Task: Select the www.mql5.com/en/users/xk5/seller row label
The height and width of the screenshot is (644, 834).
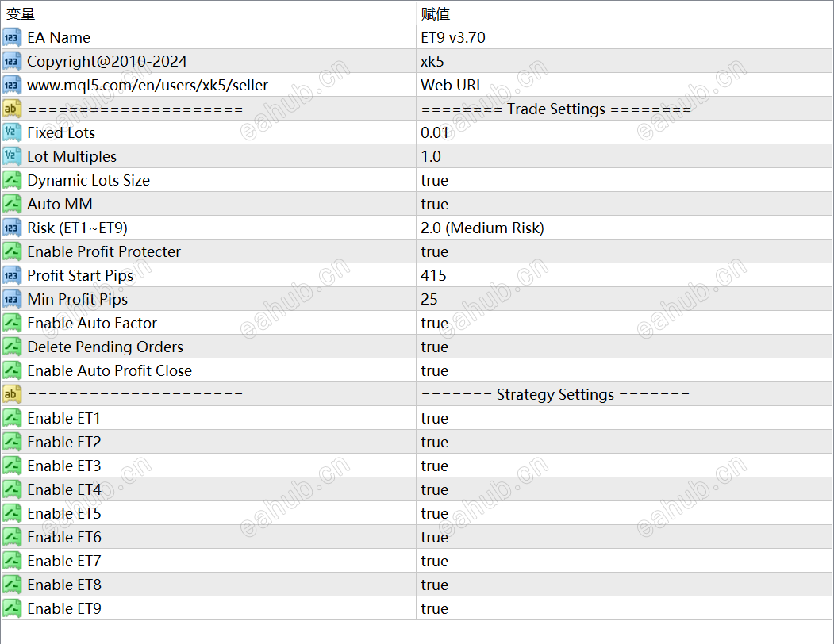Action: (x=148, y=85)
